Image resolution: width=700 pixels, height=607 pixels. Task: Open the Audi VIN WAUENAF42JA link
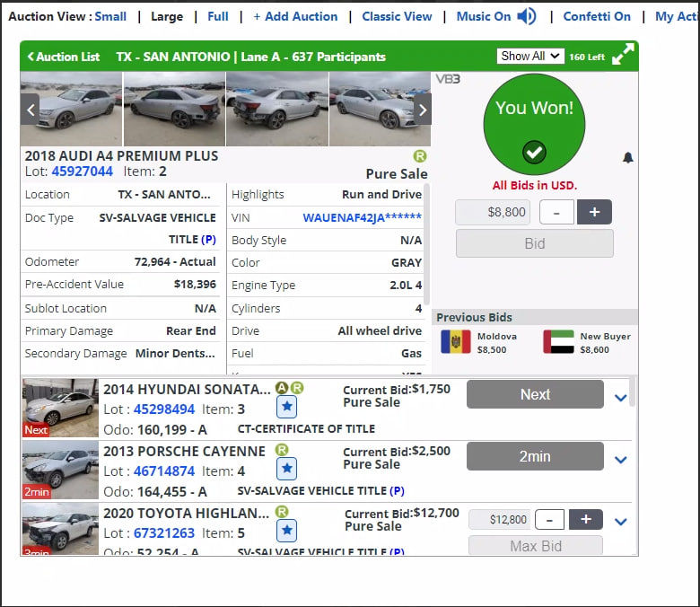[x=362, y=217]
